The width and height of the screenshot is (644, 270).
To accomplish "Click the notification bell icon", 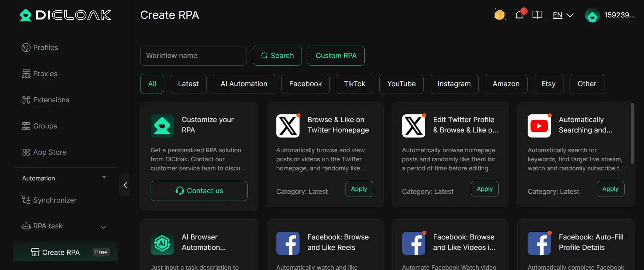I will click(519, 15).
